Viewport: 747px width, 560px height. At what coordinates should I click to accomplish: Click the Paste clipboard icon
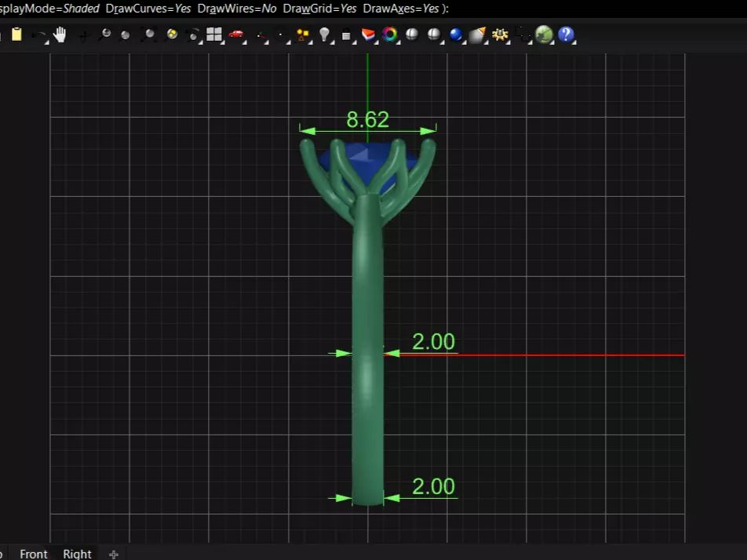pos(16,35)
